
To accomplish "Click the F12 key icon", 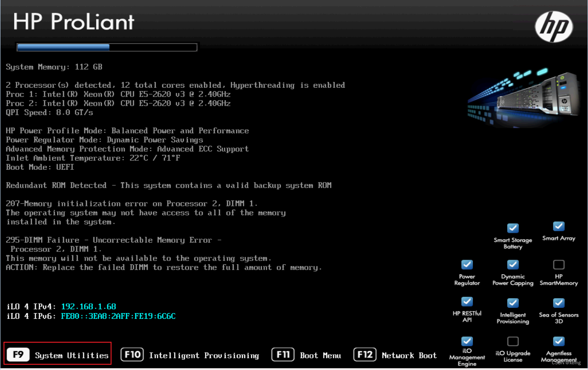I will [365, 355].
